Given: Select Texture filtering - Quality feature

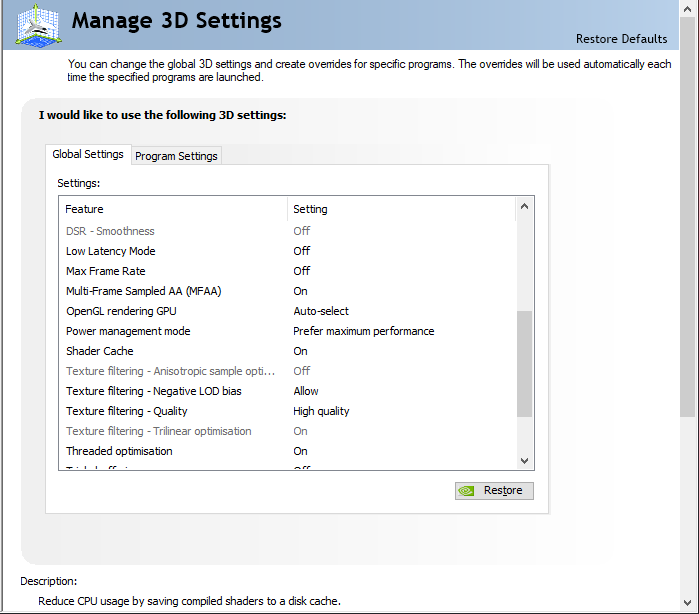Looking at the screenshot, I should [127, 411].
